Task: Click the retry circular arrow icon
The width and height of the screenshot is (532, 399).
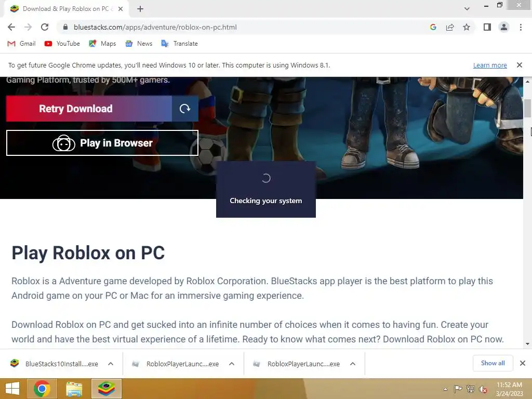Action: 185,109
